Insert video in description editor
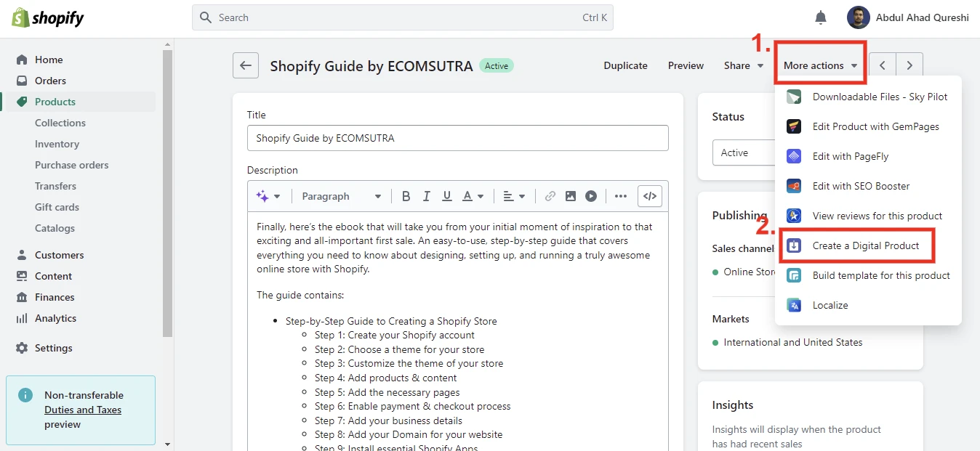Image resolution: width=980 pixels, height=451 pixels. [x=591, y=196]
